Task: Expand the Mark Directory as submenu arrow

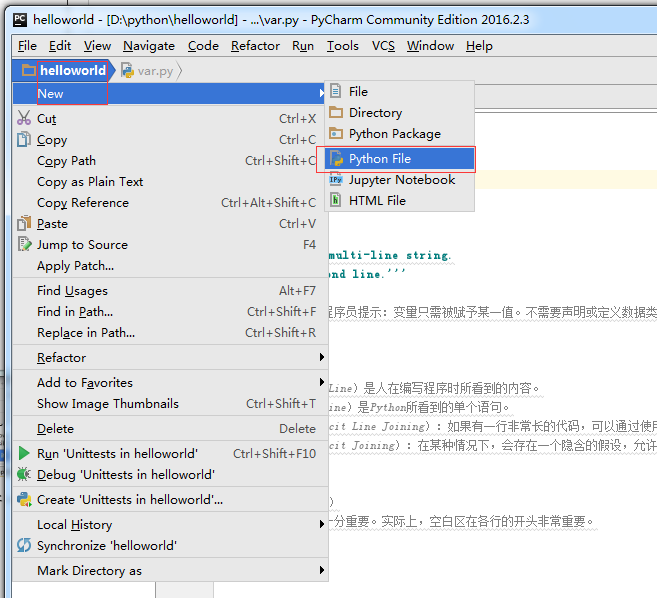Action: (x=321, y=570)
